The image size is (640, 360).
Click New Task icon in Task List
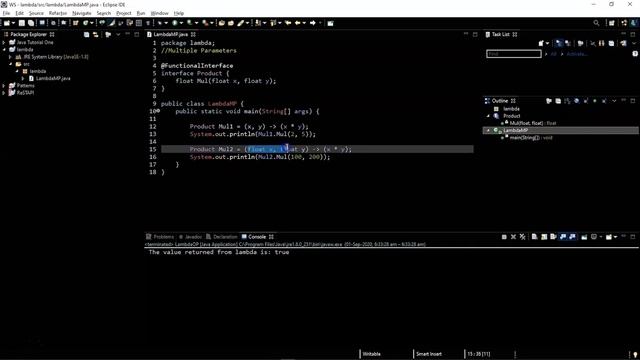point(541,43)
